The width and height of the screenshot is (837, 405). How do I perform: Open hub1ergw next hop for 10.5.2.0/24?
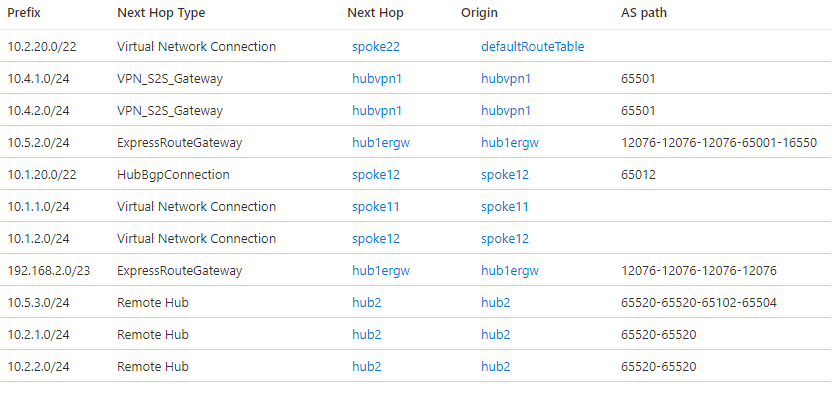pos(381,143)
